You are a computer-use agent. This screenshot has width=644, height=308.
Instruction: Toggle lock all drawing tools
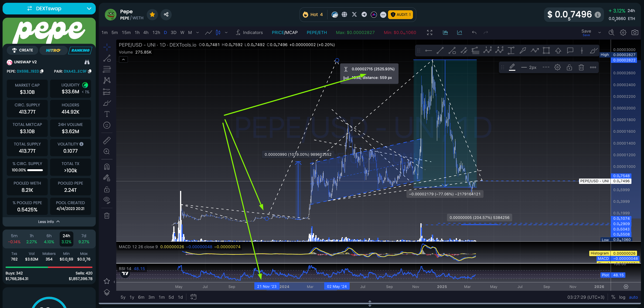click(x=107, y=189)
